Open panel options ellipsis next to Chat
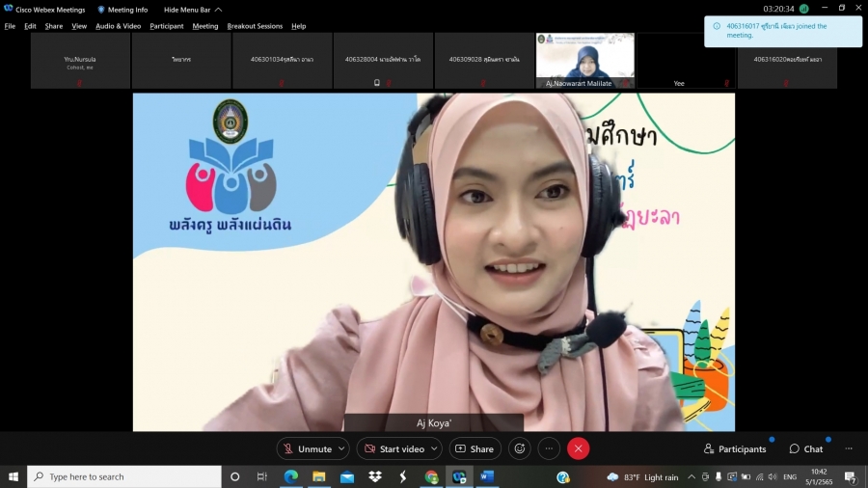Viewport: 868px width, 488px height. point(849,448)
